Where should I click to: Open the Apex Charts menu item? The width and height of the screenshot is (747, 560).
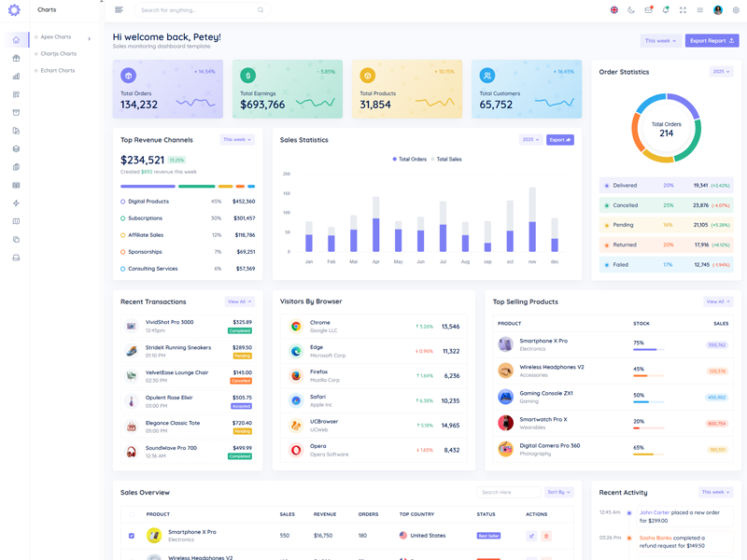click(x=56, y=37)
